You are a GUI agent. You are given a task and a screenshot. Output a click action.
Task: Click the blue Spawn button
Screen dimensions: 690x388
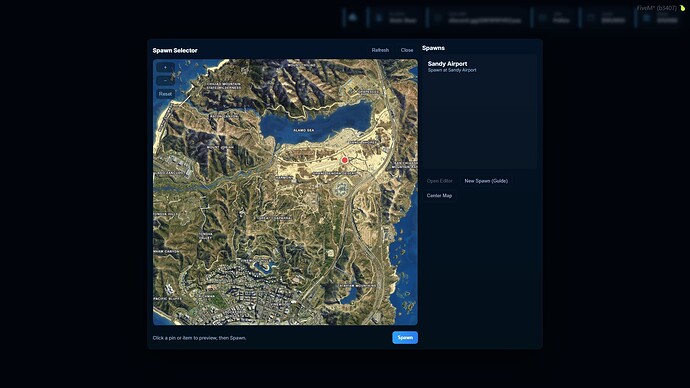[405, 337]
